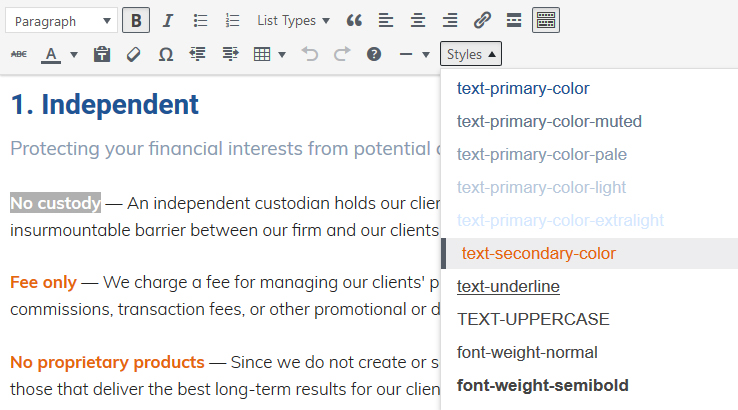
Task: Click 'No proprietary products' text
Action: pyautogui.click(x=107, y=362)
